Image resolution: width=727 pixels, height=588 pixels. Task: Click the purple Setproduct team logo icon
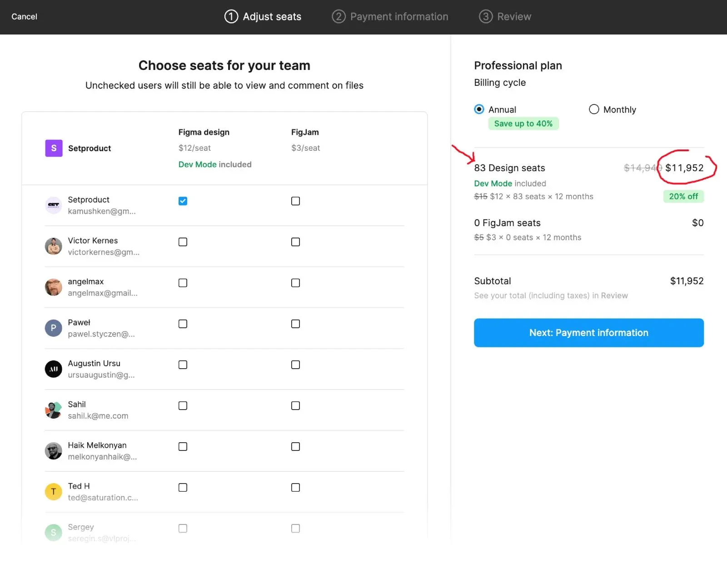tap(54, 148)
